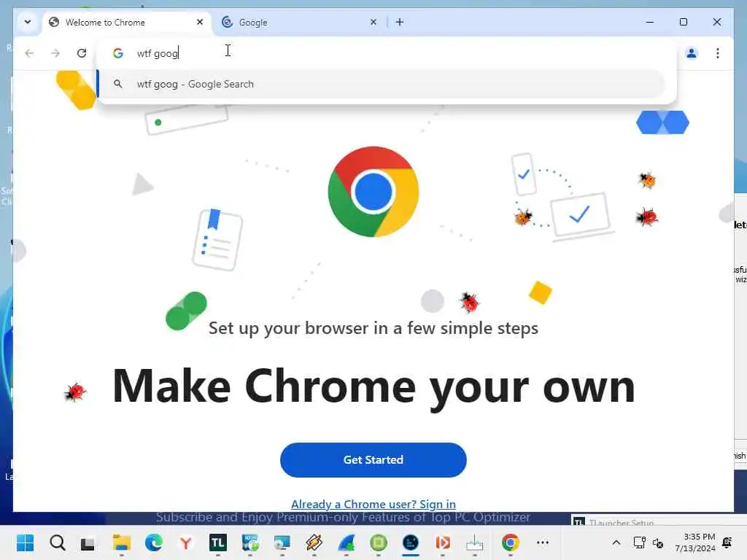This screenshot has height=560, width=747.
Task: Click 'Set up your browser in a few simple steps'
Action: tap(373, 328)
